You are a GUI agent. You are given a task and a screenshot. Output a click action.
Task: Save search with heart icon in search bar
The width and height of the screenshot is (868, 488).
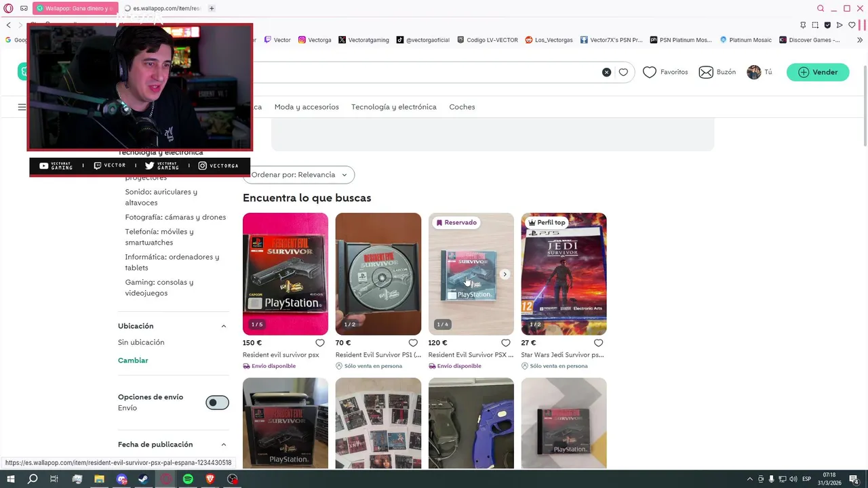623,72
